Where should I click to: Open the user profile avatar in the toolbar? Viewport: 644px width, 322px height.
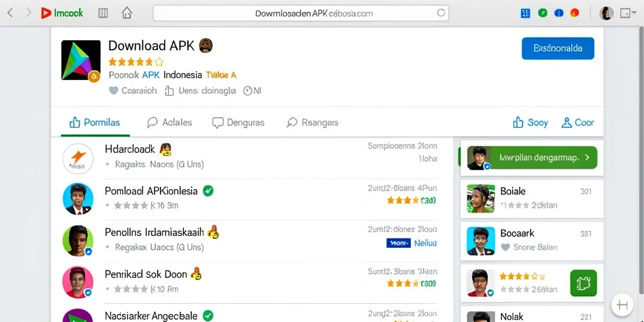[606, 13]
